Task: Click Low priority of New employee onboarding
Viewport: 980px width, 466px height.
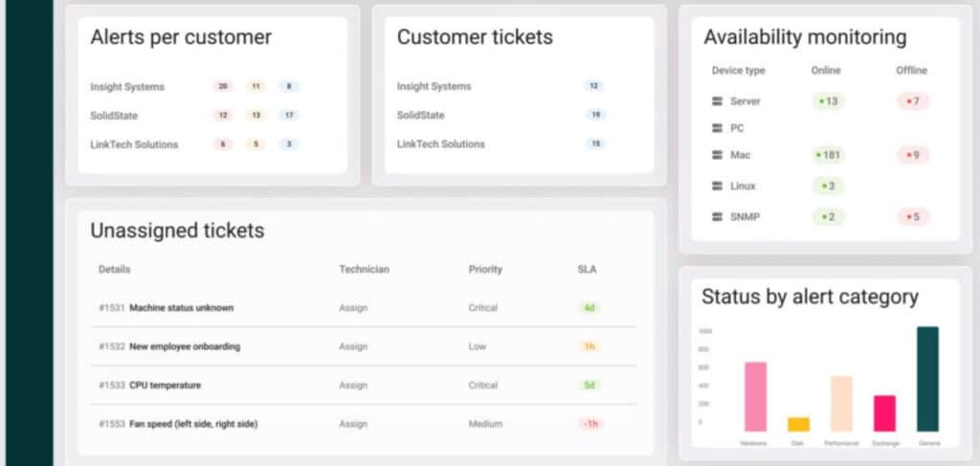Action: pos(477,346)
